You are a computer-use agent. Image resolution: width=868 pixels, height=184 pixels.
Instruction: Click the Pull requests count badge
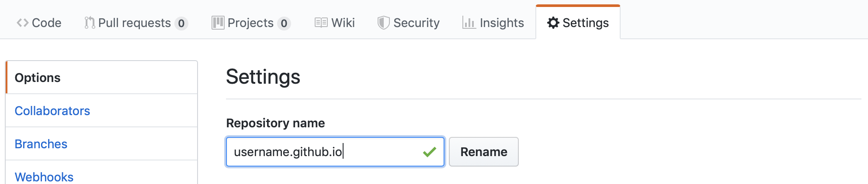[x=181, y=23]
